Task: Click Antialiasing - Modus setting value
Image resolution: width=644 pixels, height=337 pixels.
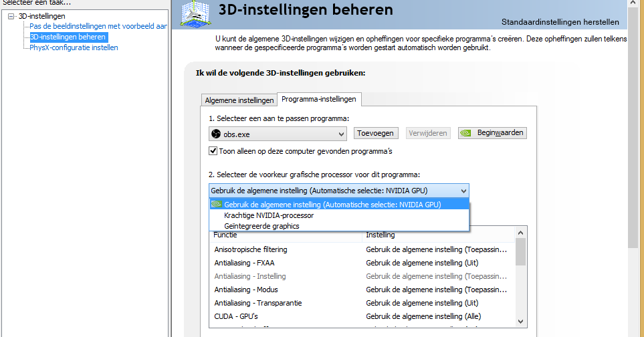Action: (x=437, y=290)
